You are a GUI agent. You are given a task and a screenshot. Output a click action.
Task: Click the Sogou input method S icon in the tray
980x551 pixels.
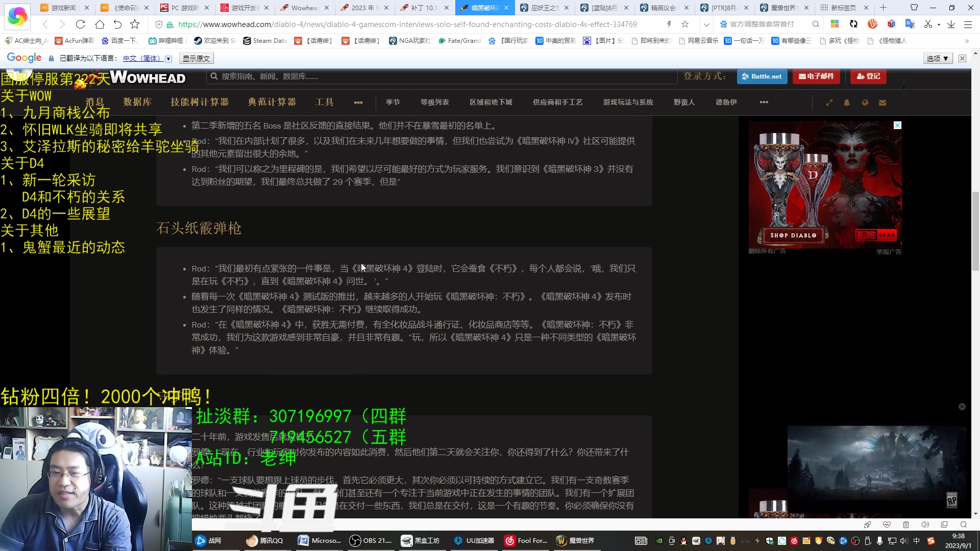tap(931, 541)
